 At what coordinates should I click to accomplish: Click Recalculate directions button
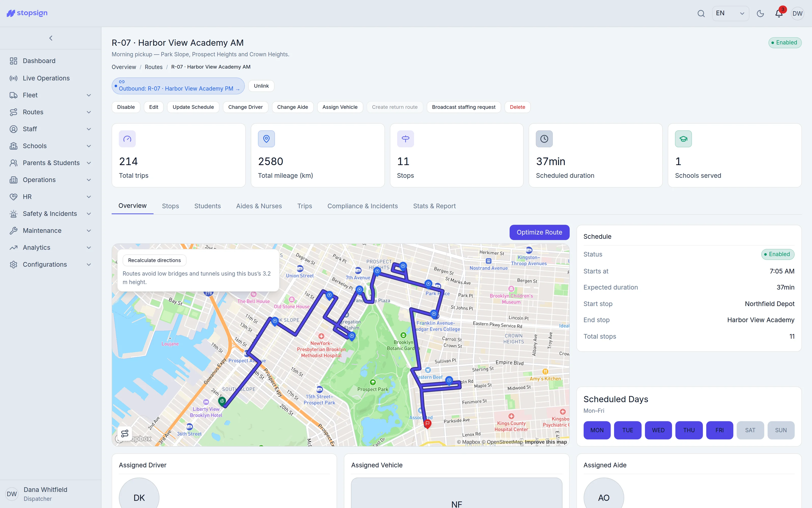click(x=154, y=260)
